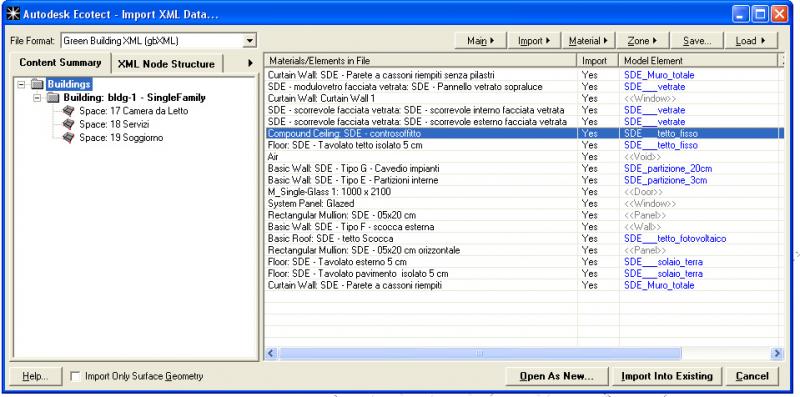Select row System Panel: Glazed
The height and width of the screenshot is (397, 800).
coord(524,204)
